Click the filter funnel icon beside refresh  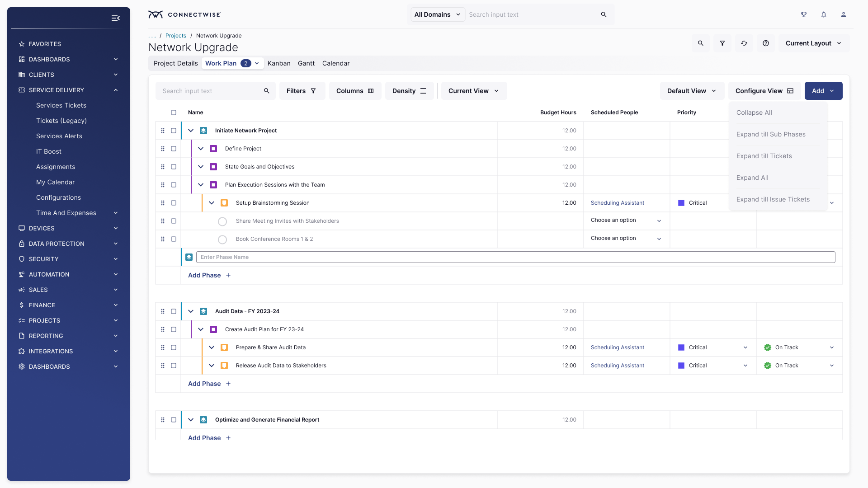[722, 43]
